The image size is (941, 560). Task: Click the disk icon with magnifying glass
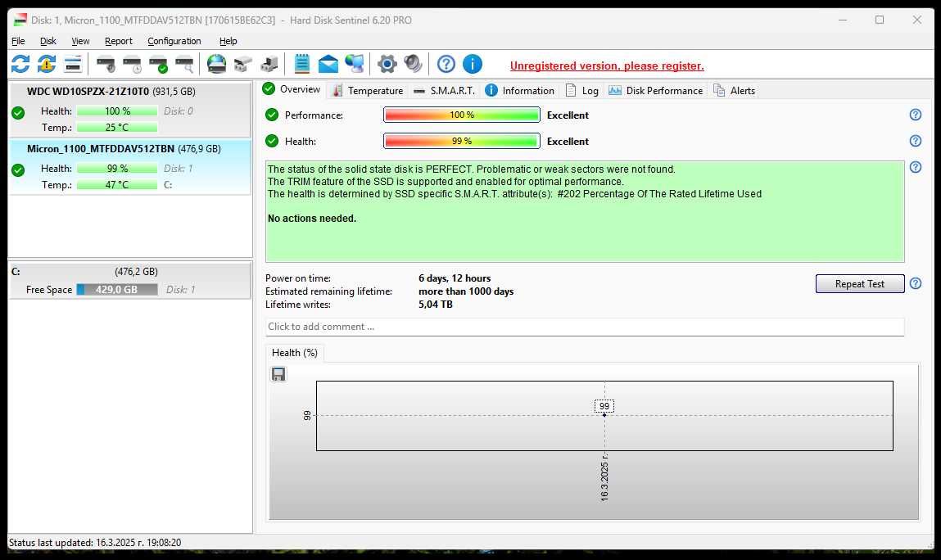(x=184, y=64)
